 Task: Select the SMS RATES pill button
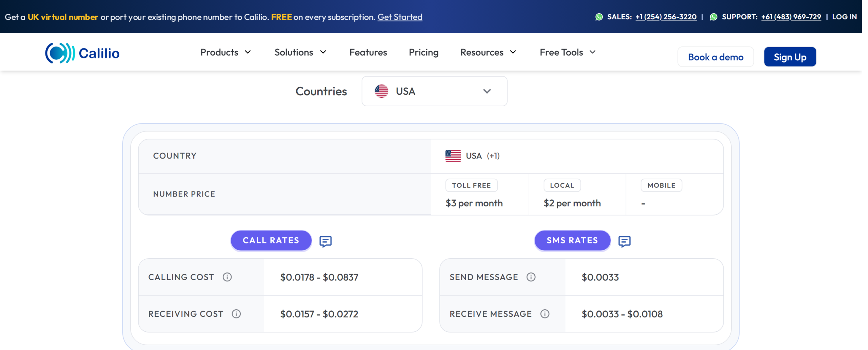tap(572, 240)
